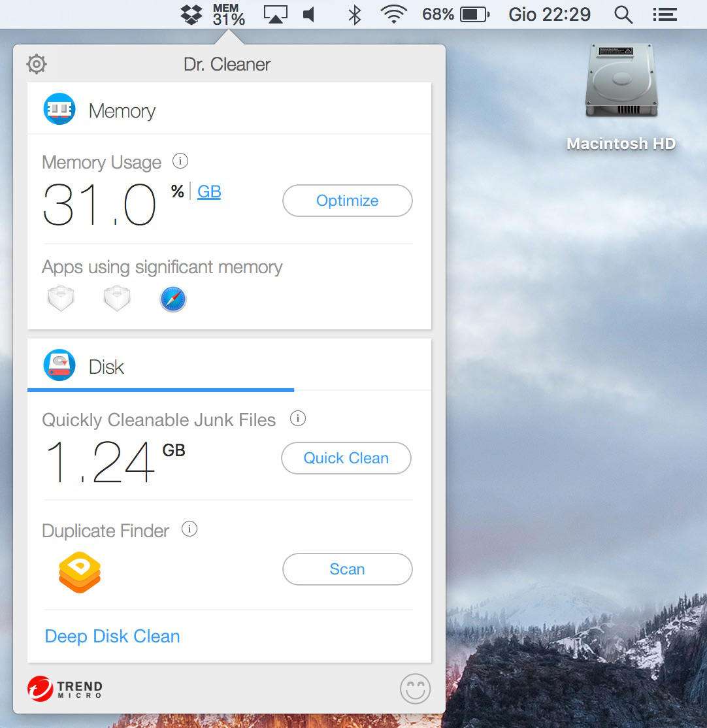Click the 1.24 junk files value
Viewport: 707px width, 728px height.
click(x=100, y=461)
